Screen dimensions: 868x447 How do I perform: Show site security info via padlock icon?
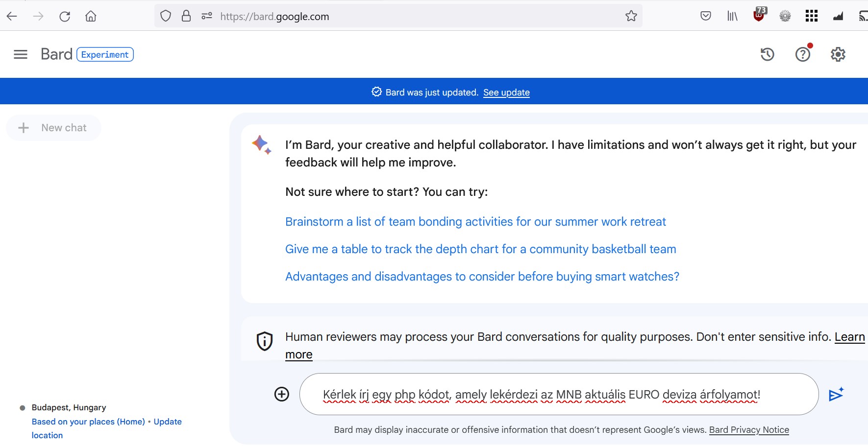[186, 16]
